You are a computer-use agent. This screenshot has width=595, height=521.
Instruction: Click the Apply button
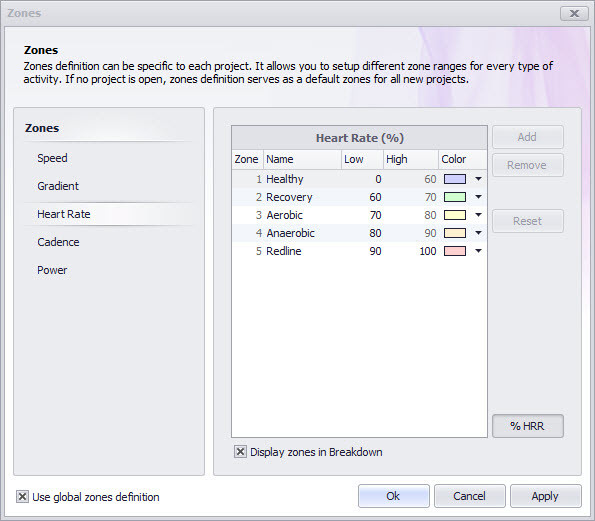click(545, 496)
